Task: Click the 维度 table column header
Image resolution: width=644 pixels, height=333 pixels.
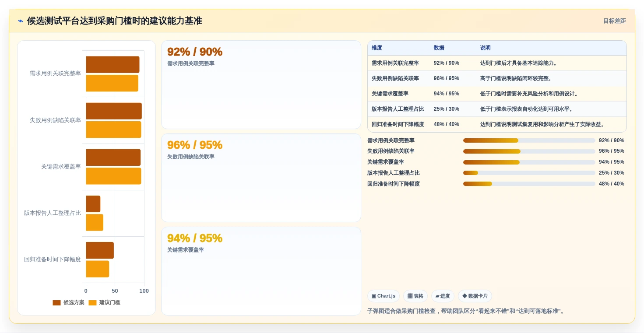Action: tap(377, 48)
